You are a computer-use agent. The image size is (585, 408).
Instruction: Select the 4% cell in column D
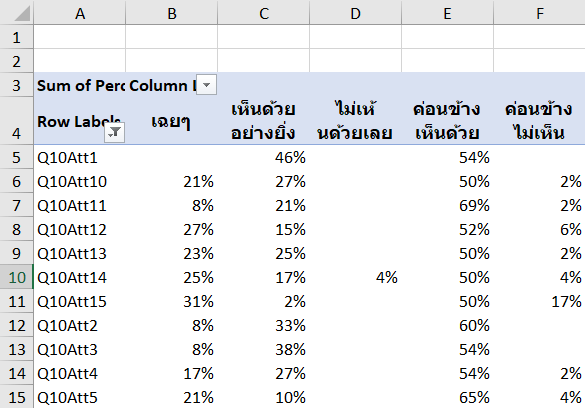coord(356,277)
